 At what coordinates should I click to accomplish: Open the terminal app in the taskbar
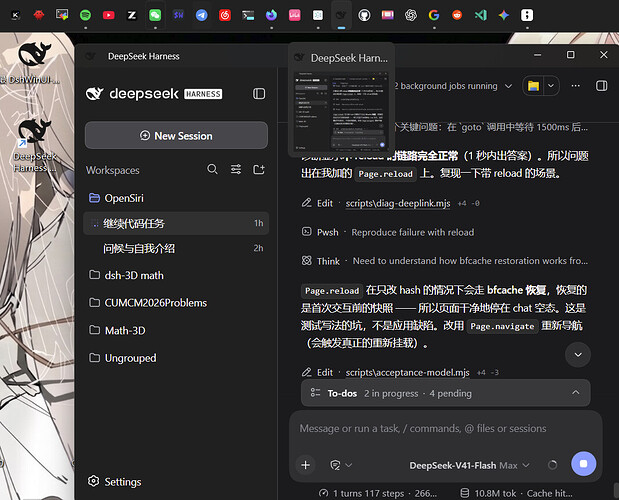248,15
